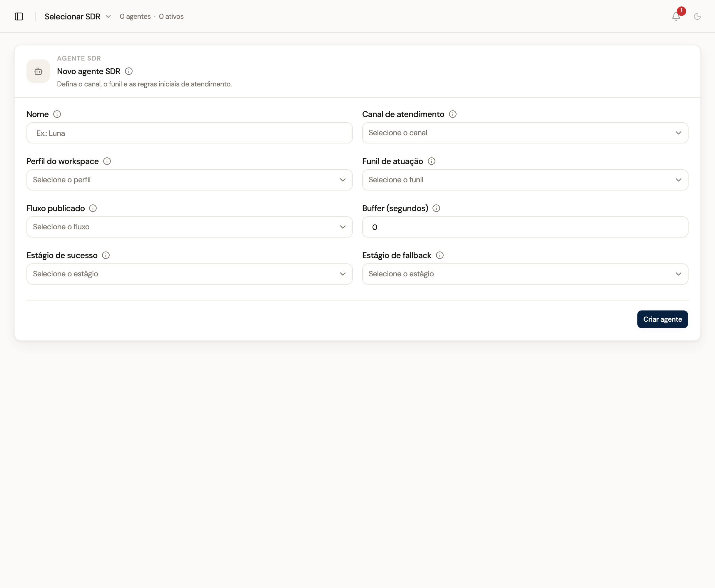Open the notifications bell
Image resolution: width=715 pixels, height=588 pixels.
[676, 16]
